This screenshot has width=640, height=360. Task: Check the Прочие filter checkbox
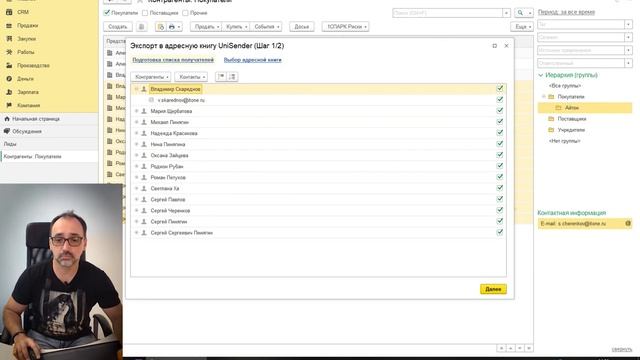185,13
